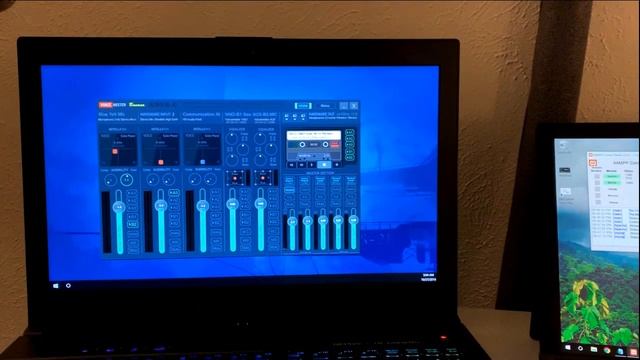The image size is (640, 360).
Task: Toggle B2 routing on Blue Yeti Mic strip
Action: [x=132, y=224]
